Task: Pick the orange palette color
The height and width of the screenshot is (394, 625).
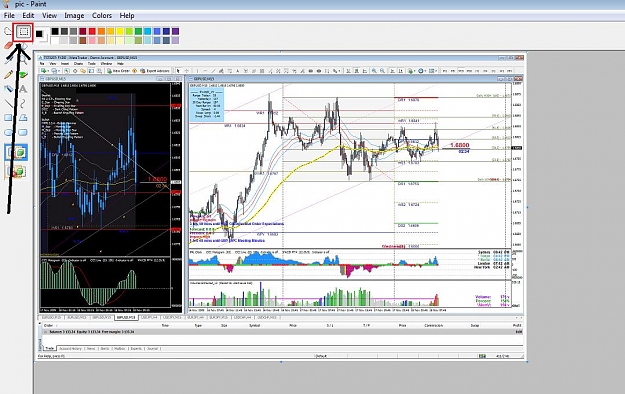Action: click(x=101, y=31)
